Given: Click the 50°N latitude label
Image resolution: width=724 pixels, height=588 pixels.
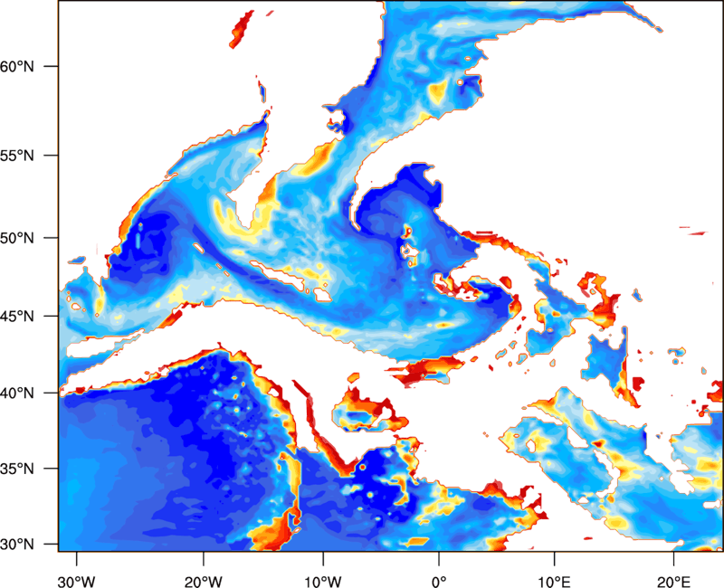Looking at the screenshot, I should 17,238.
